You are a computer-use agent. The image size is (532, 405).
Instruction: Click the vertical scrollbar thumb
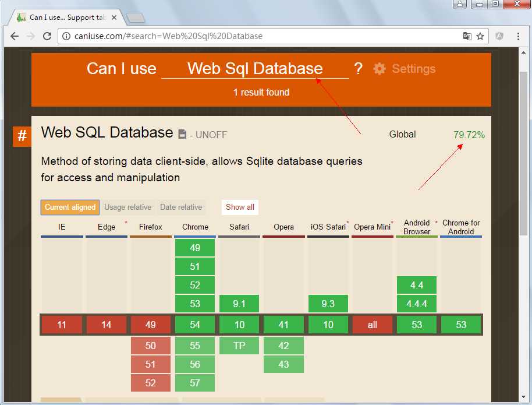pyautogui.click(x=523, y=154)
